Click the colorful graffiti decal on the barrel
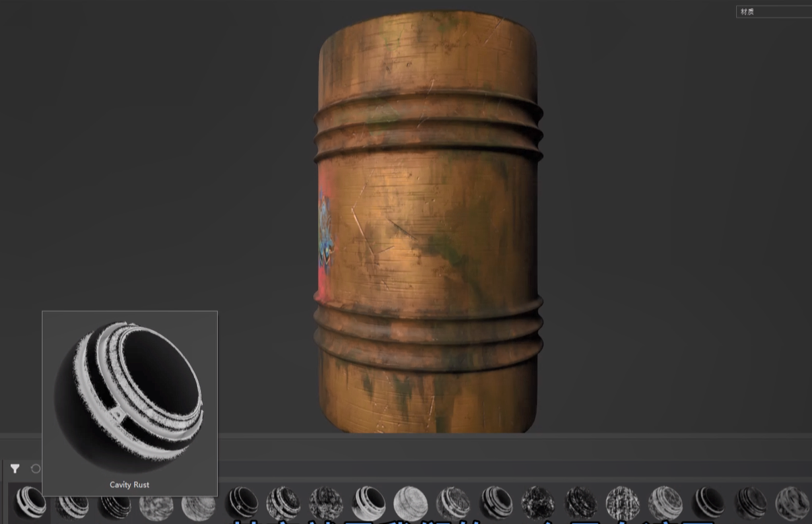The width and height of the screenshot is (812, 524). (325, 229)
